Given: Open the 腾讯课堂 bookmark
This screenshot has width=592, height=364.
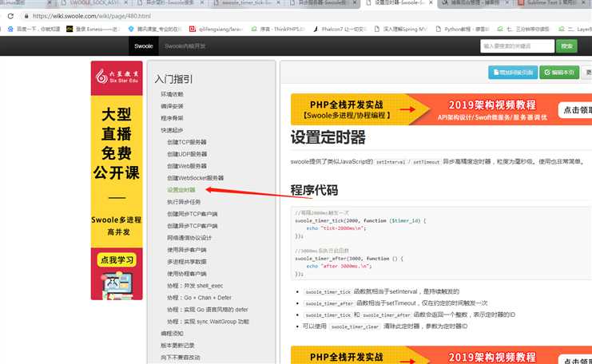Looking at the screenshot, I should [155, 29].
